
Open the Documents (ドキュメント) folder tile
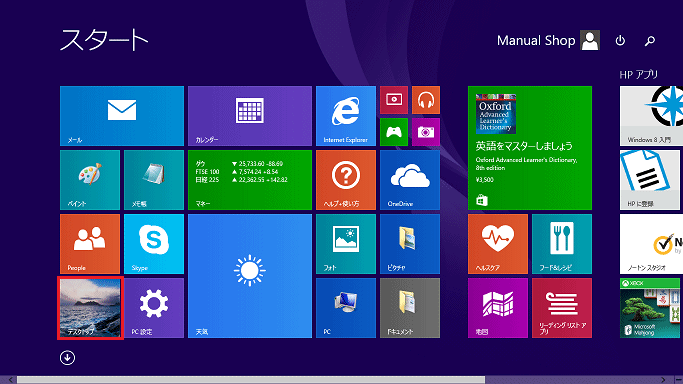tap(409, 308)
